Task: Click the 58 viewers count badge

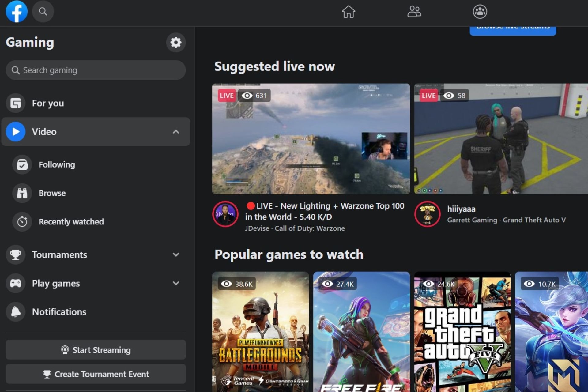Action: point(454,96)
